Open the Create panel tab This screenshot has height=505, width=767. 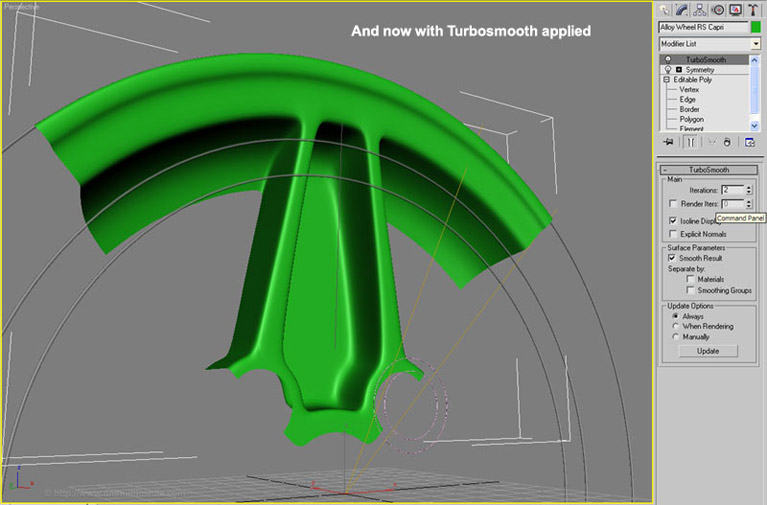666,9
